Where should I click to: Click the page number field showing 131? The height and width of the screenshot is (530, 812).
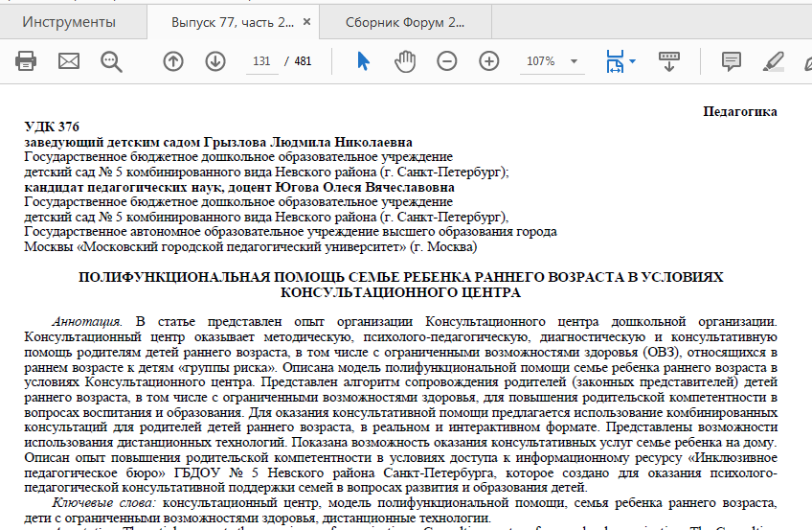(x=260, y=61)
